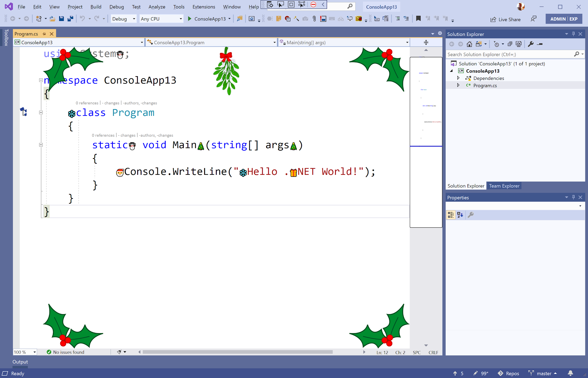Save all files using Save All icon
588x378 pixels.
pyautogui.click(x=70, y=18)
